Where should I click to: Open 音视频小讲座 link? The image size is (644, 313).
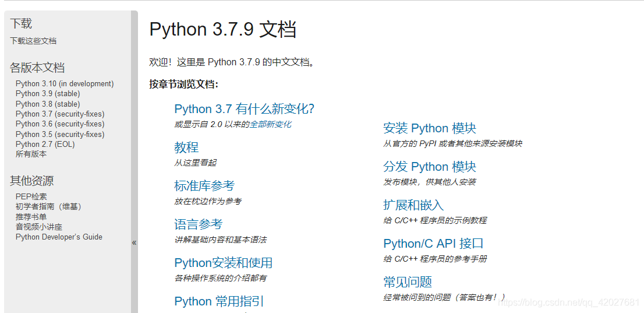pyautogui.click(x=39, y=227)
